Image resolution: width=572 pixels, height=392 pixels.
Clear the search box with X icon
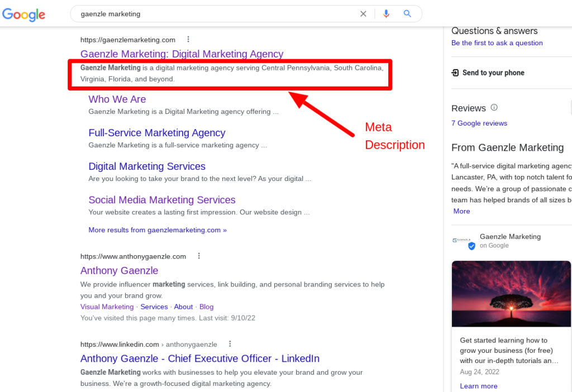363,14
